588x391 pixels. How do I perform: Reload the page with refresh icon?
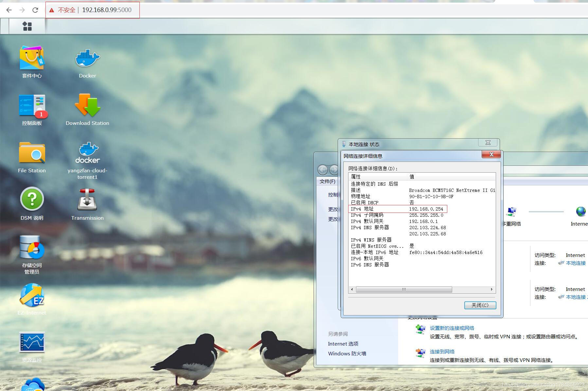35,10
